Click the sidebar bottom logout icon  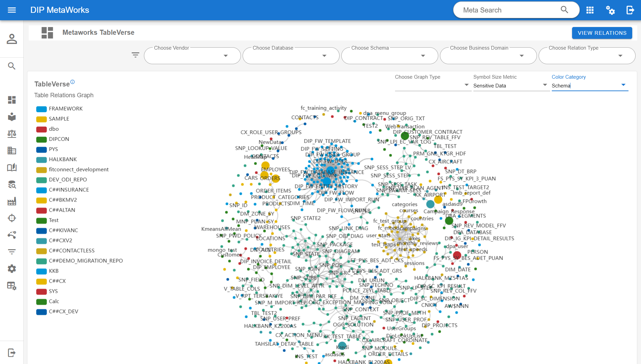12,353
